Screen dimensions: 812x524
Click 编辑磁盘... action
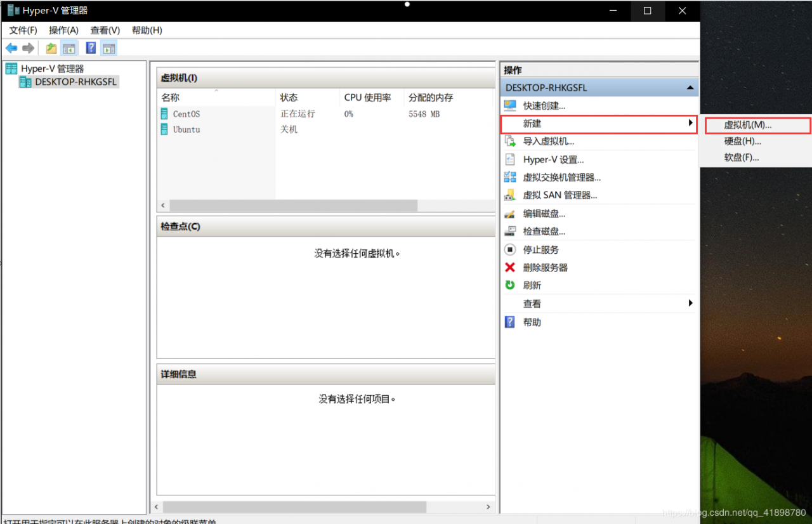pos(544,214)
